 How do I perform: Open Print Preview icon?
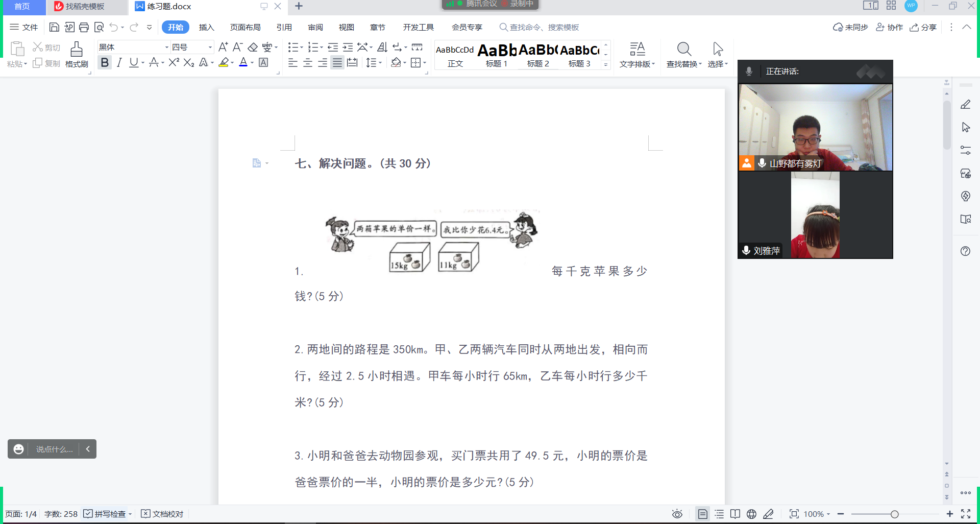tap(99, 27)
